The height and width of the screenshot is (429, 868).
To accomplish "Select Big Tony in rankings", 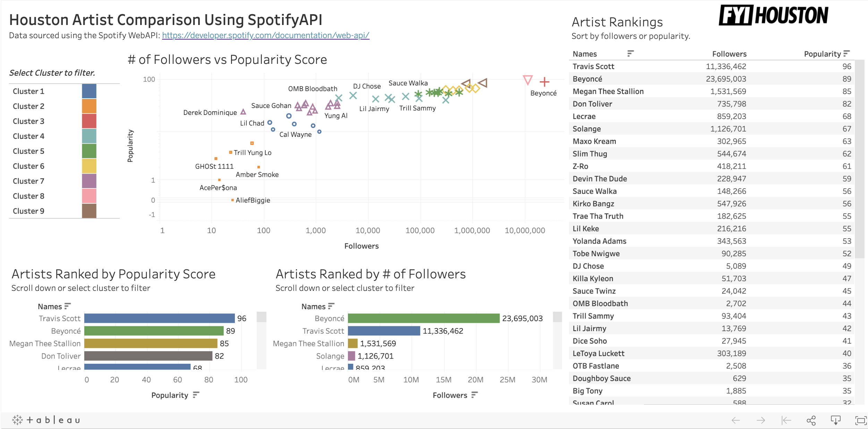I will pos(587,391).
